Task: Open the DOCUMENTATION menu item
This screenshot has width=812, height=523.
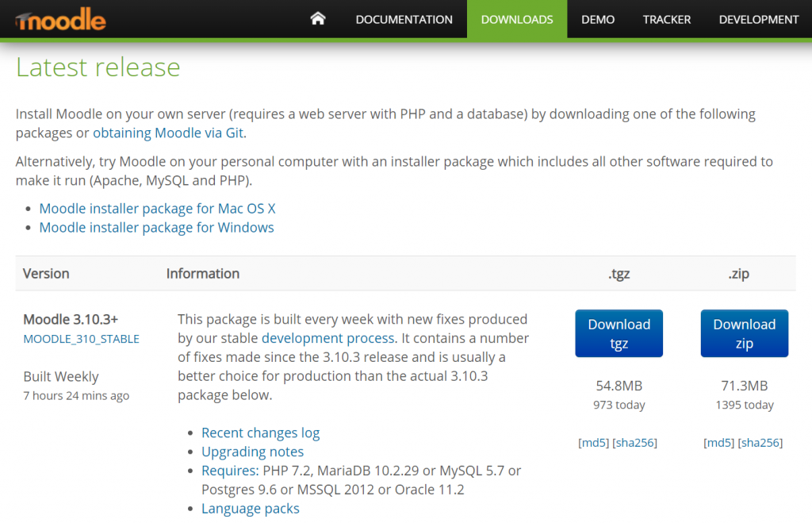Action: [404, 19]
